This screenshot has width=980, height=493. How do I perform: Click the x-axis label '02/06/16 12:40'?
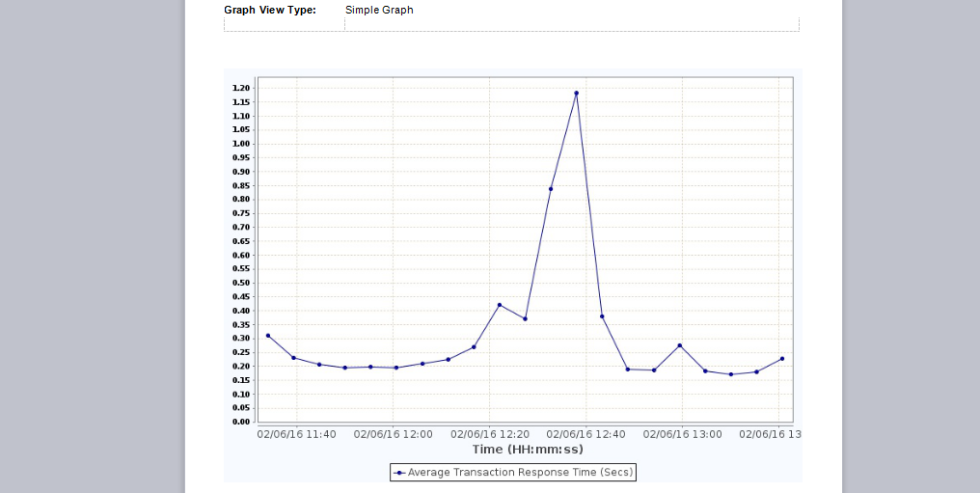pos(586,434)
